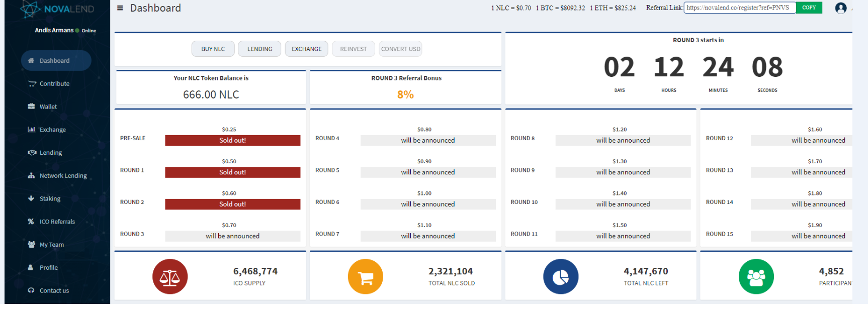This screenshot has width=868, height=313.
Task: Click the ROUND 15 $1.90 price
Action: click(x=815, y=225)
